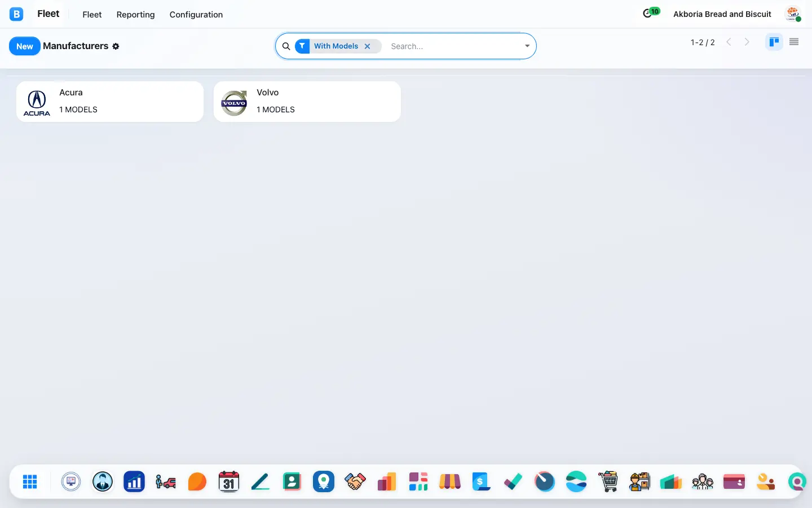Open the teal pen Sign app in dock
The height and width of the screenshot is (508, 812).
(x=261, y=481)
